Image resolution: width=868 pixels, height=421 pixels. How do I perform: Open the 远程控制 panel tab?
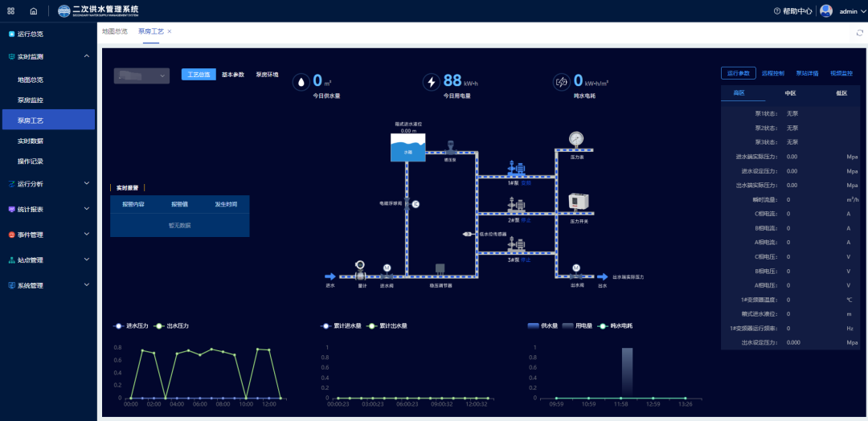click(x=773, y=73)
